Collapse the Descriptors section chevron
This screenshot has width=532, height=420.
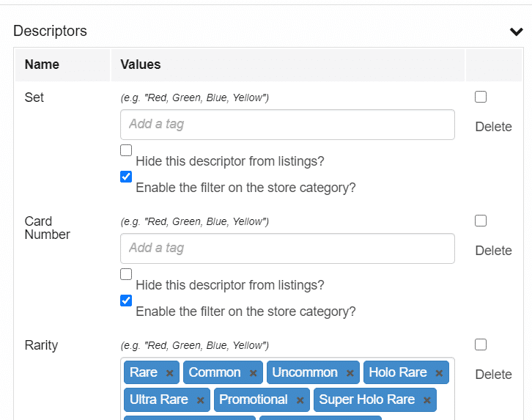coord(516,32)
